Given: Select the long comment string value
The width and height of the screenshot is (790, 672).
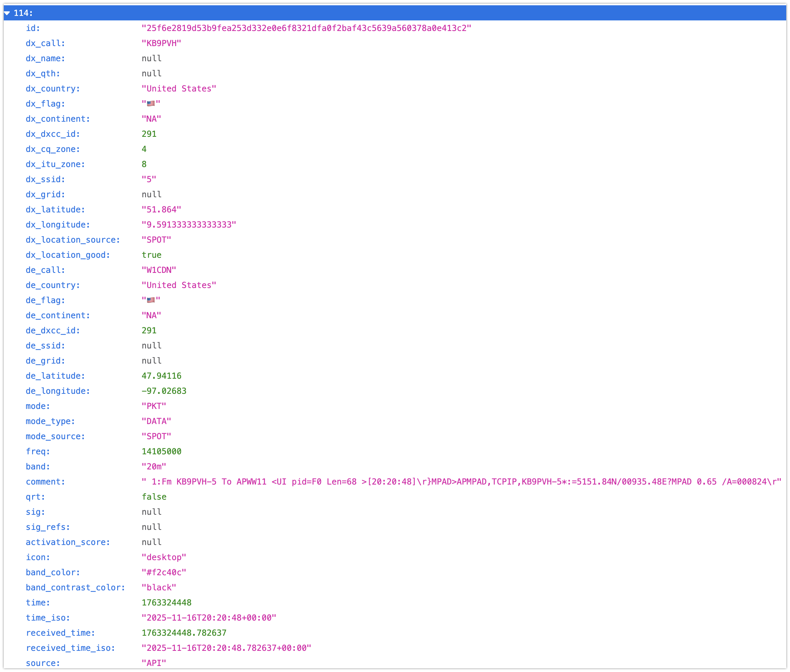Looking at the screenshot, I should (x=461, y=482).
